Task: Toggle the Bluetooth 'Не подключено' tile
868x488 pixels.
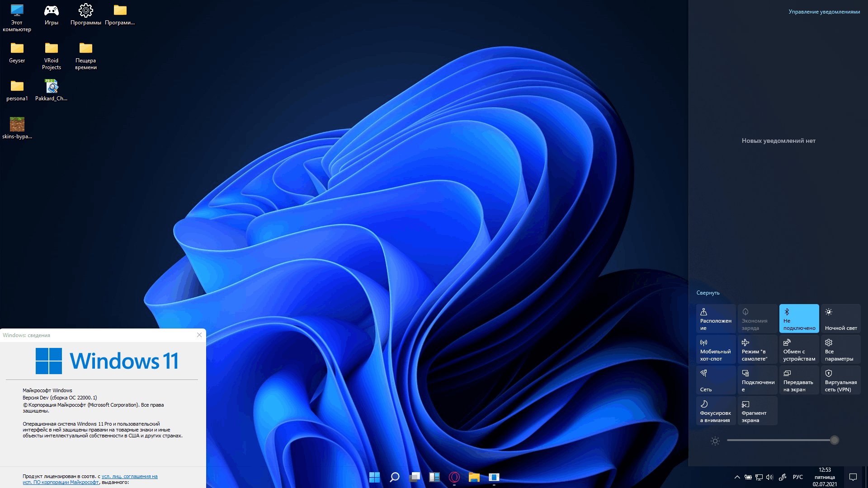Action: click(x=799, y=319)
